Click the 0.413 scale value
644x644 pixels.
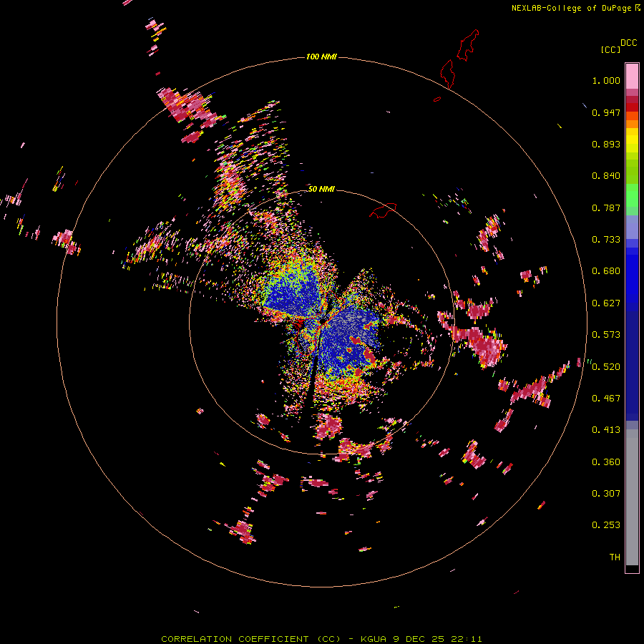point(606,430)
